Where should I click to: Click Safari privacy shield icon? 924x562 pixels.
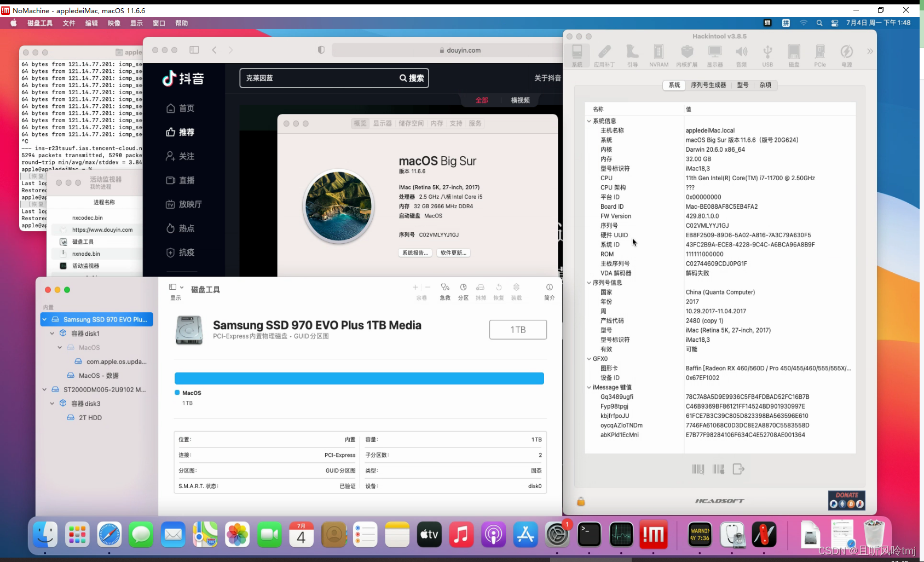click(x=321, y=50)
